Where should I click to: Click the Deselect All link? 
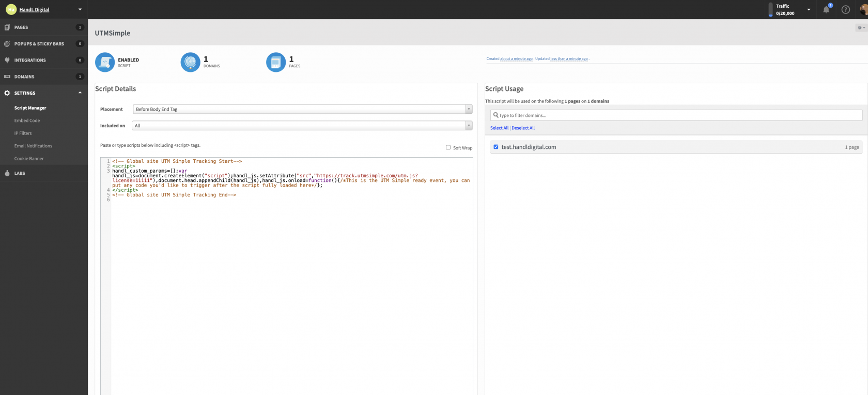tap(523, 128)
